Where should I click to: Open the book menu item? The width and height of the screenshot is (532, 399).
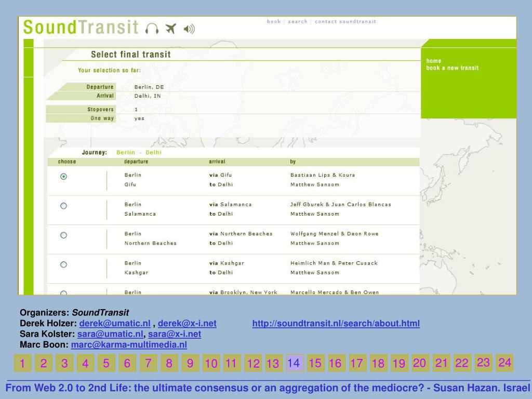tap(274, 21)
